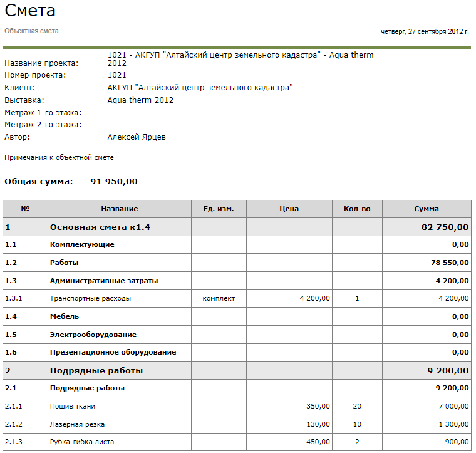Select the "Работы" subsection name
Image resolution: width=476 pixels, height=453 pixels.
pyautogui.click(x=65, y=263)
